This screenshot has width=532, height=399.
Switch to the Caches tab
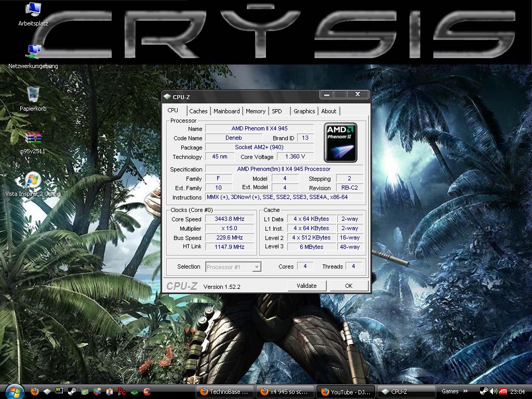[198, 111]
